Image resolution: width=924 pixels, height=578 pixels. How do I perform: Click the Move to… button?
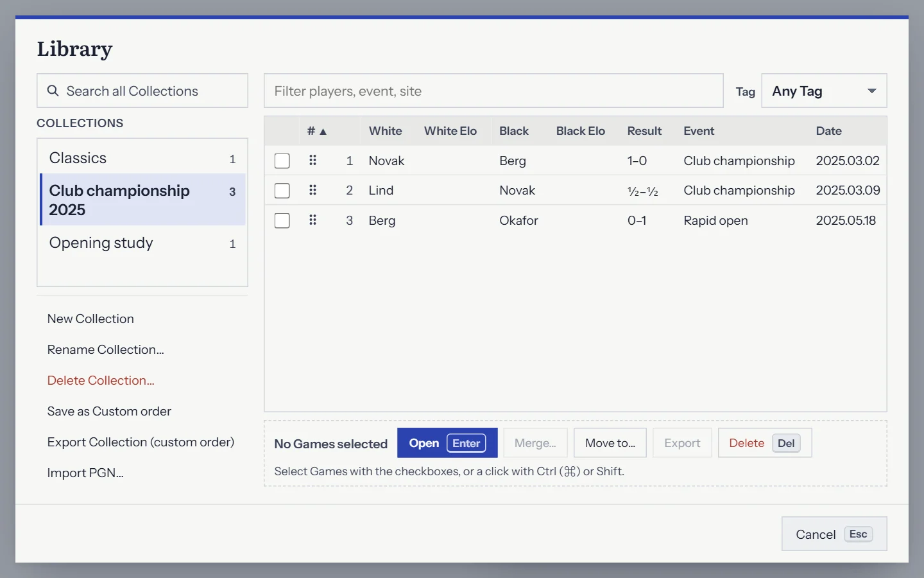[610, 443]
